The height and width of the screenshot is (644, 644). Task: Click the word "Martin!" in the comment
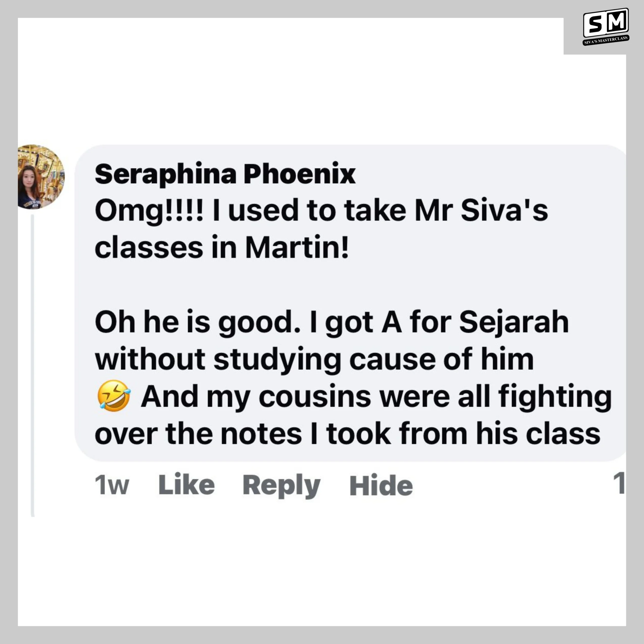(x=297, y=248)
